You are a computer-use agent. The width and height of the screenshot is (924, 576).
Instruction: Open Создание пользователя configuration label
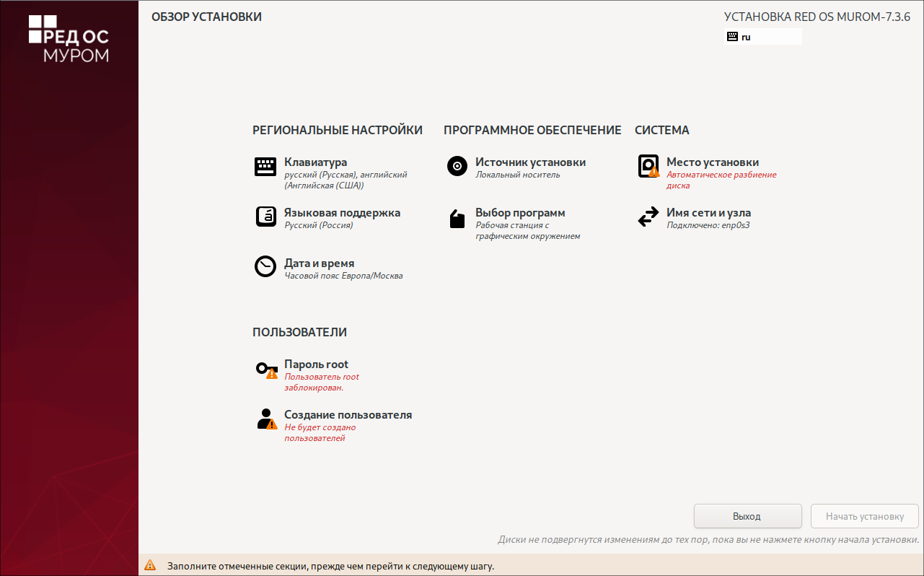[348, 415]
